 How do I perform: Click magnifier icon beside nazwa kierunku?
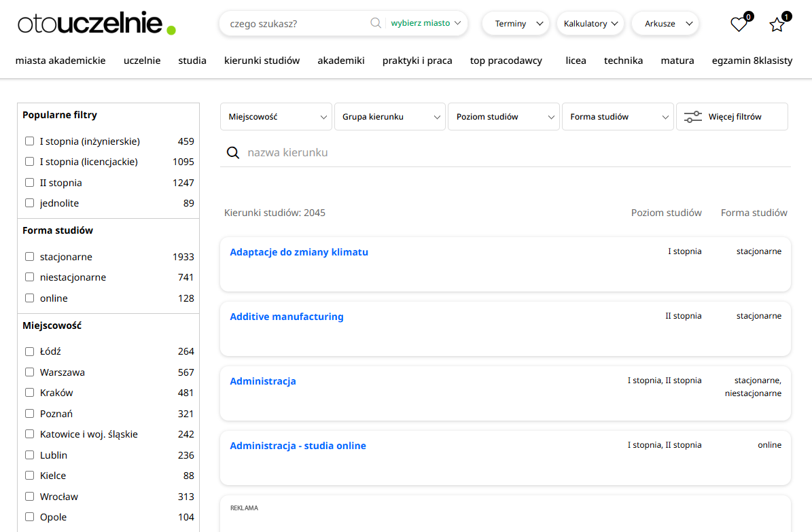[x=233, y=153]
